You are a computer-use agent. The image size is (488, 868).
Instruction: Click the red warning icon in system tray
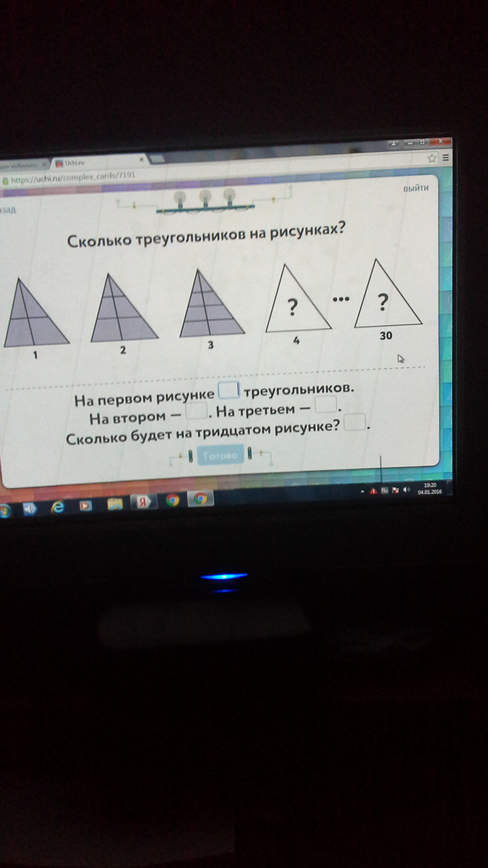[374, 491]
